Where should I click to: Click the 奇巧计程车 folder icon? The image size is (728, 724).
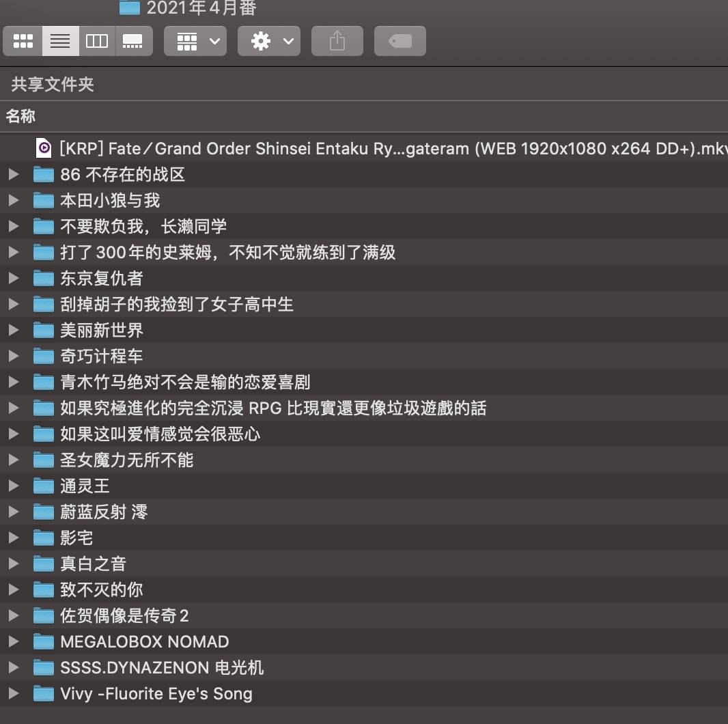(x=44, y=357)
